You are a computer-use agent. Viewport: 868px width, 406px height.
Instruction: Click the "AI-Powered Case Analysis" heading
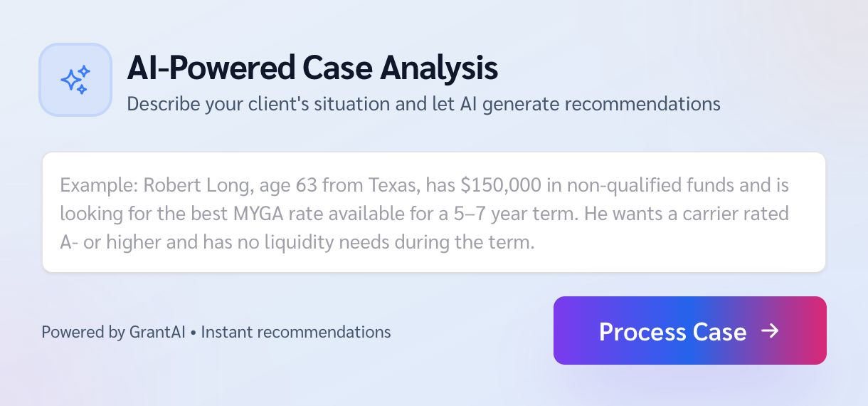coord(312,68)
